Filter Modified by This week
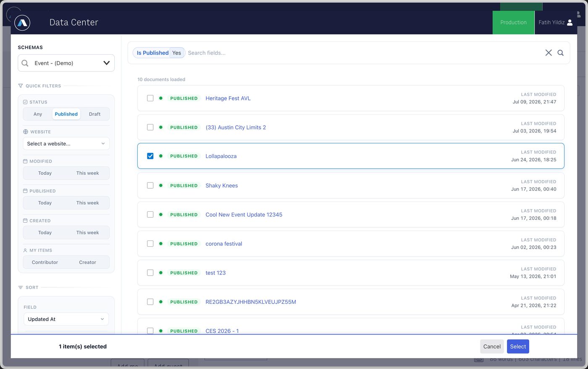Screen dimensions: 588x369 (x=87, y=173)
